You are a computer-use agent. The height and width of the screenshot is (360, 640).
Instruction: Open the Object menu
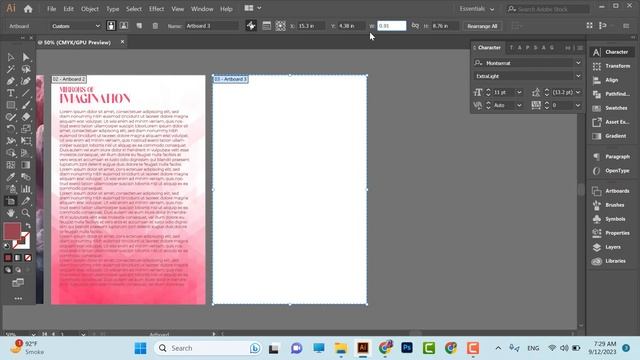click(x=89, y=9)
